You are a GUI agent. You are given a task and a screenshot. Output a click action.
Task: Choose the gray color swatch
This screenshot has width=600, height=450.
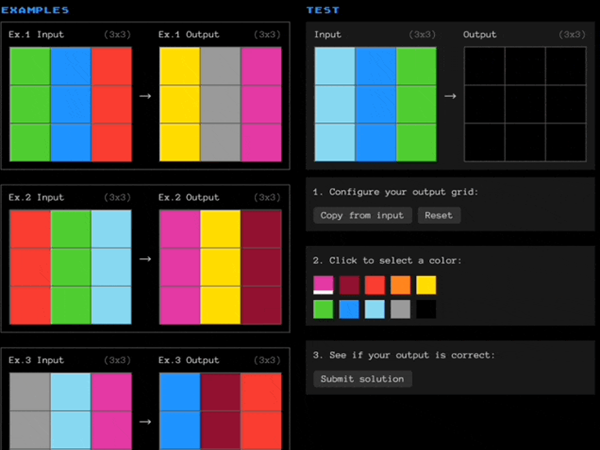400,310
